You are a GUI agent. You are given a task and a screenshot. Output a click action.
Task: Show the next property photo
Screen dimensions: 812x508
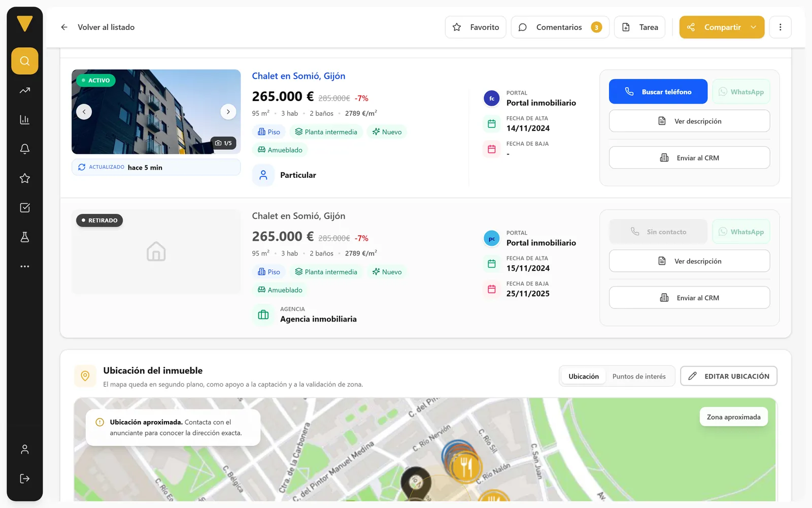(228, 112)
